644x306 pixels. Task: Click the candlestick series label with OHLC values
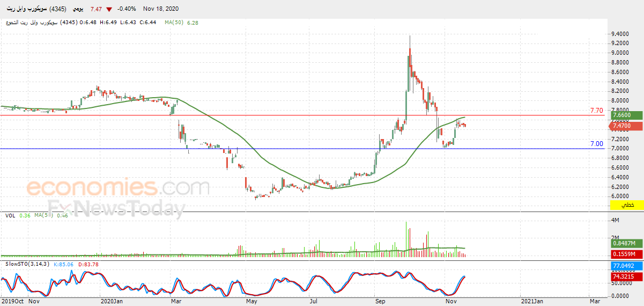[x=79, y=23]
